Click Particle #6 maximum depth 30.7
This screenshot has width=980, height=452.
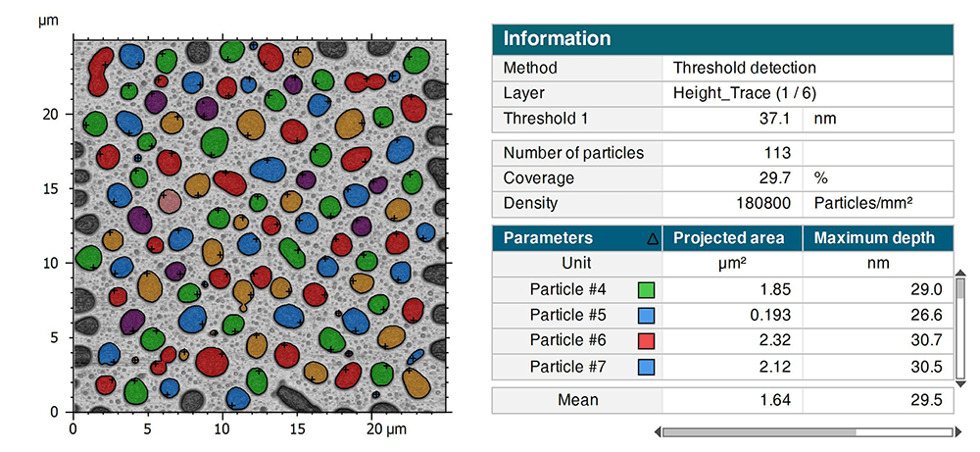click(927, 341)
